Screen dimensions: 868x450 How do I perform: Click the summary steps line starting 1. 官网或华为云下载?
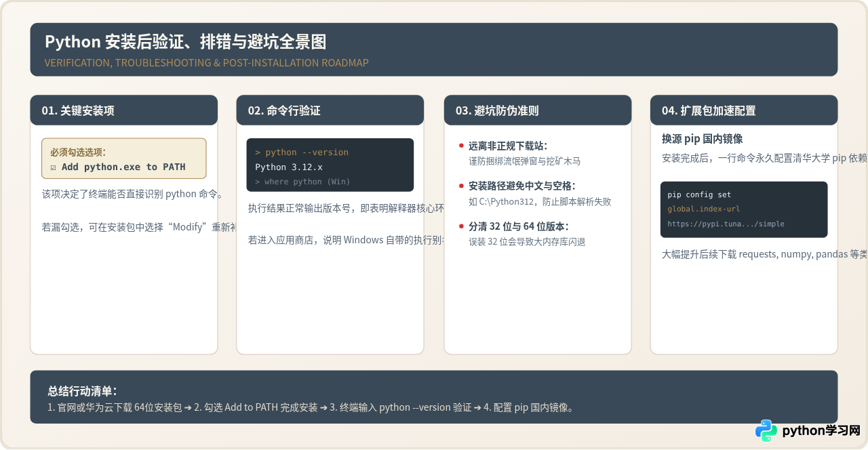coord(311,407)
